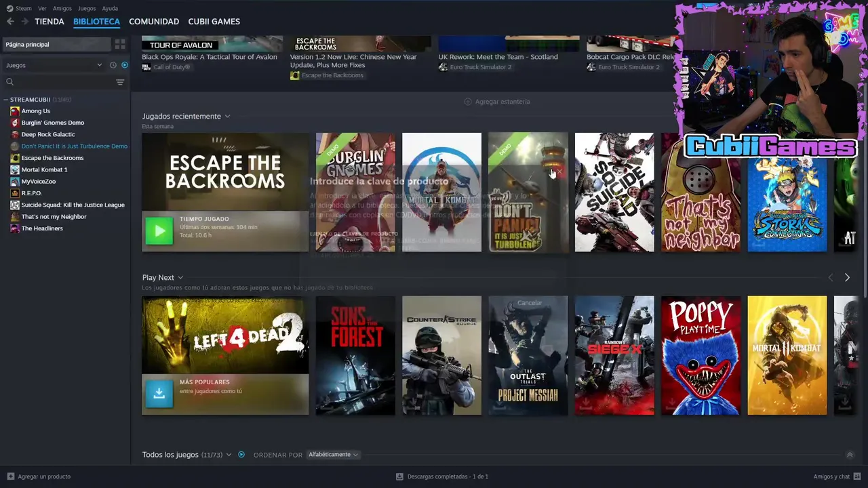Screen dimensions: 868x488
Task: Open the Juegos menu
Action: [x=87, y=9]
